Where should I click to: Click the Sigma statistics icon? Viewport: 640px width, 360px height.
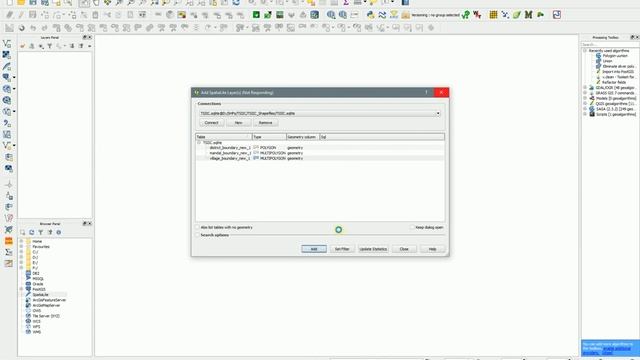coord(346,2)
